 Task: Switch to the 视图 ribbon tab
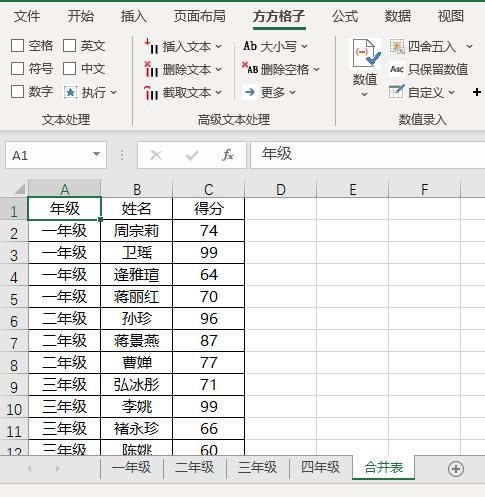click(451, 16)
